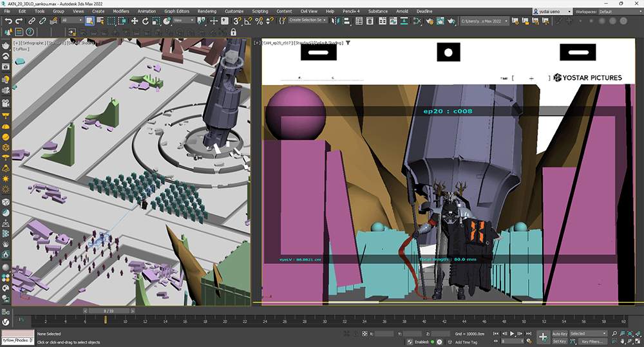The width and height of the screenshot is (644, 347).
Task: Click the large Set Keys plus button
Action: pyautogui.click(x=543, y=337)
